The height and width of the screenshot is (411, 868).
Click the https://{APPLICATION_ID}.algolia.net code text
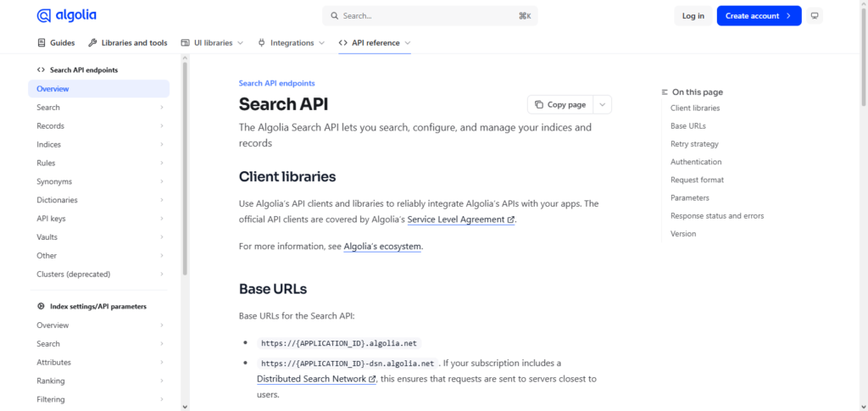click(x=339, y=343)
